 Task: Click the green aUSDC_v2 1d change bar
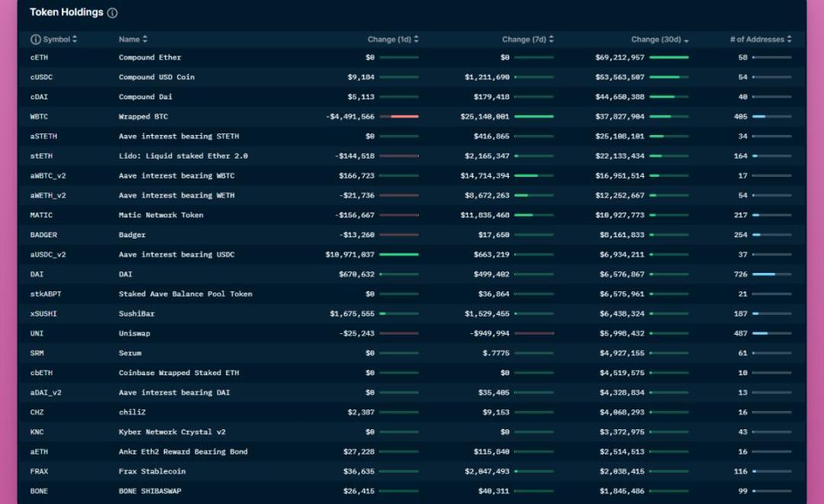coord(399,255)
